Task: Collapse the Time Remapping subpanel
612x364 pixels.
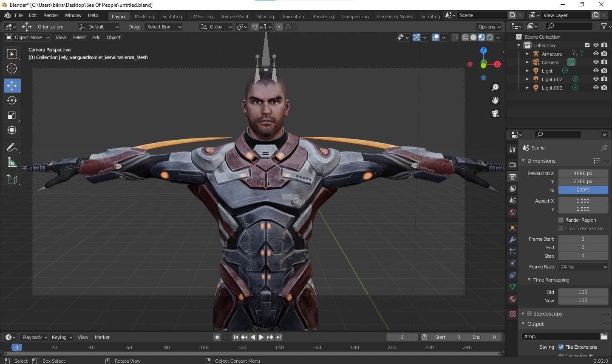Action: click(x=529, y=279)
